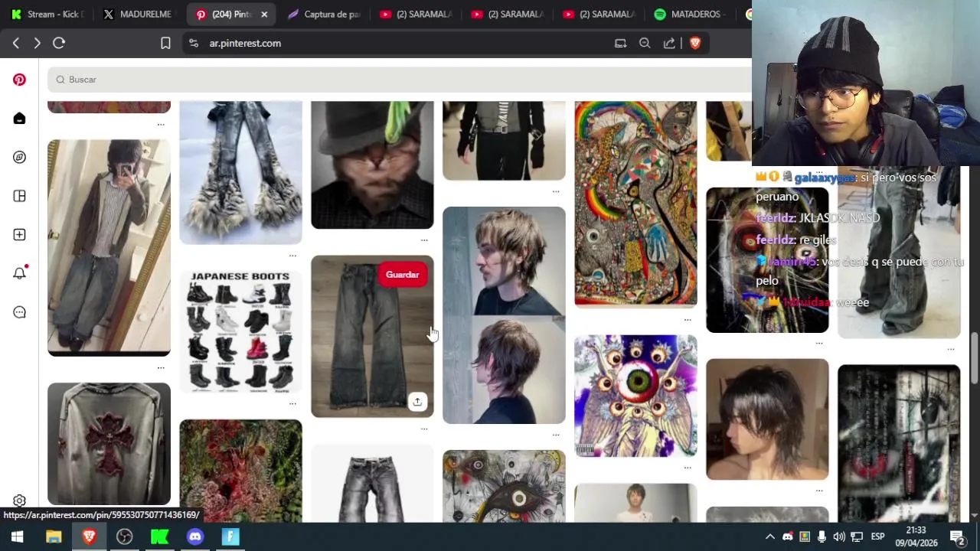This screenshot has height=551, width=980.
Task: Open Pinterest settings gear icon
Action: (x=19, y=500)
